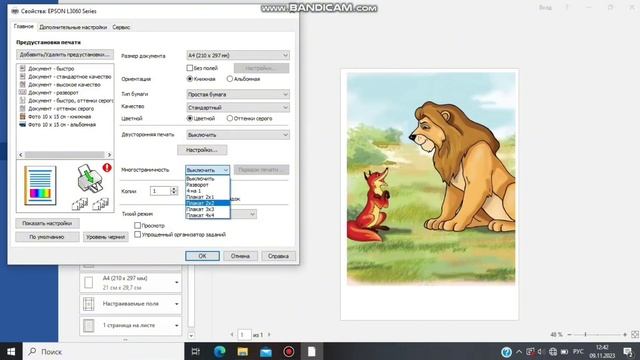640x360 pixels.
Task: Switch to 'Дополнительные настройки' tab
Action: click(73, 27)
